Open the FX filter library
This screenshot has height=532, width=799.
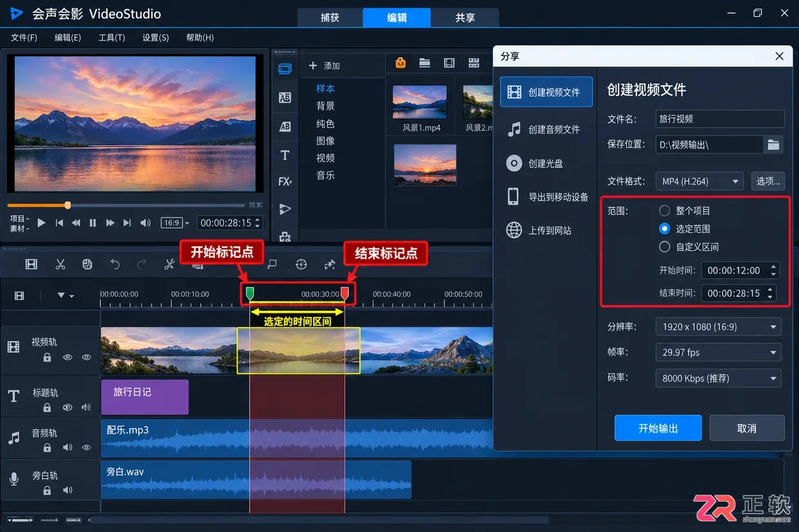click(285, 182)
